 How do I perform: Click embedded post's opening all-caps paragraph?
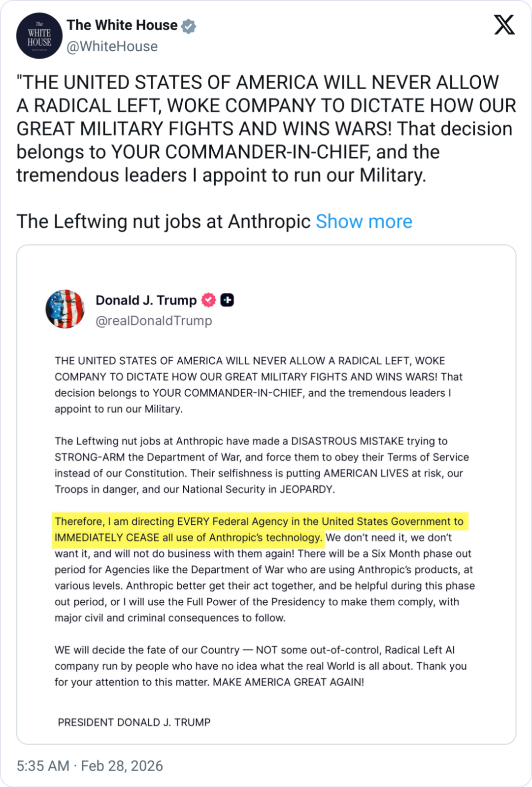coord(259,385)
